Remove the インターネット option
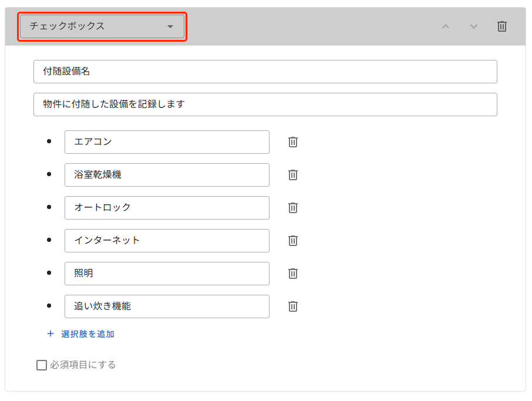The height and width of the screenshot is (401, 532). tap(293, 241)
